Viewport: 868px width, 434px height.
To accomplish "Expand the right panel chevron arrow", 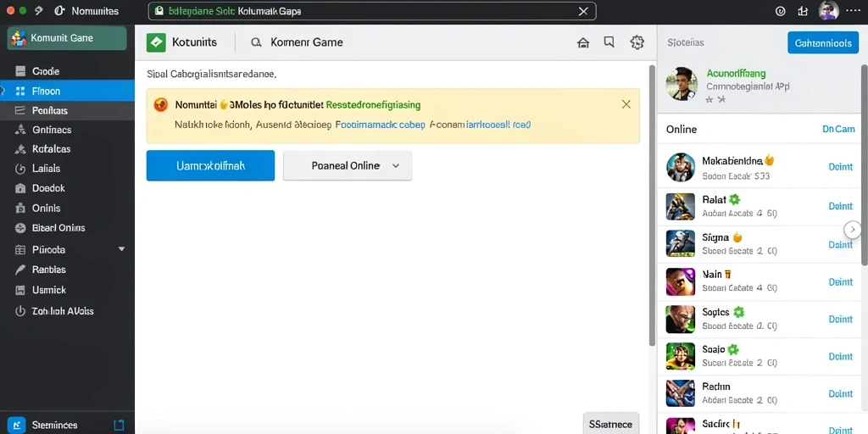I will [x=853, y=229].
